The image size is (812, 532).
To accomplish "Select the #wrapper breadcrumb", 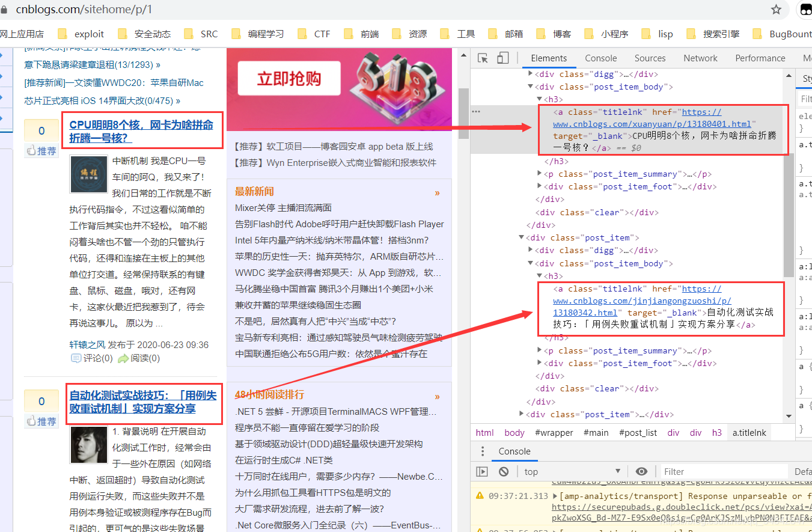I will (x=553, y=432).
